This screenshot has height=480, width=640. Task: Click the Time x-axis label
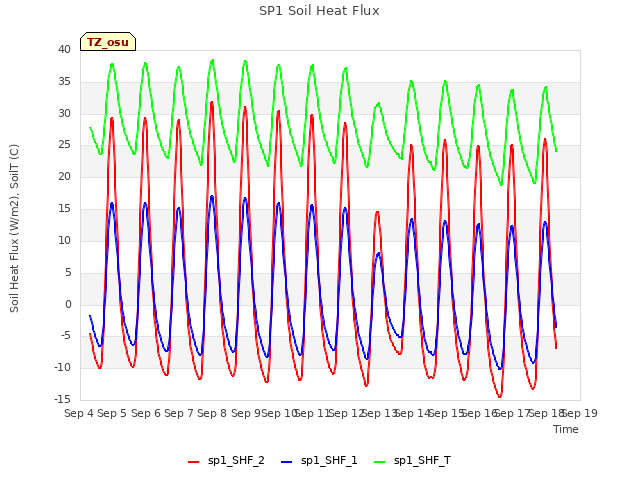(566, 429)
